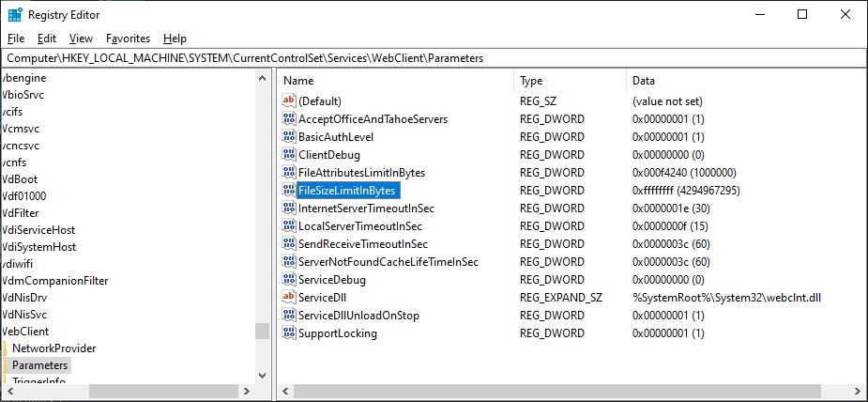The width and height of the screenshot is (868, 402).
Task: Select the WebClient key in the tree
Action: (26, 332)
